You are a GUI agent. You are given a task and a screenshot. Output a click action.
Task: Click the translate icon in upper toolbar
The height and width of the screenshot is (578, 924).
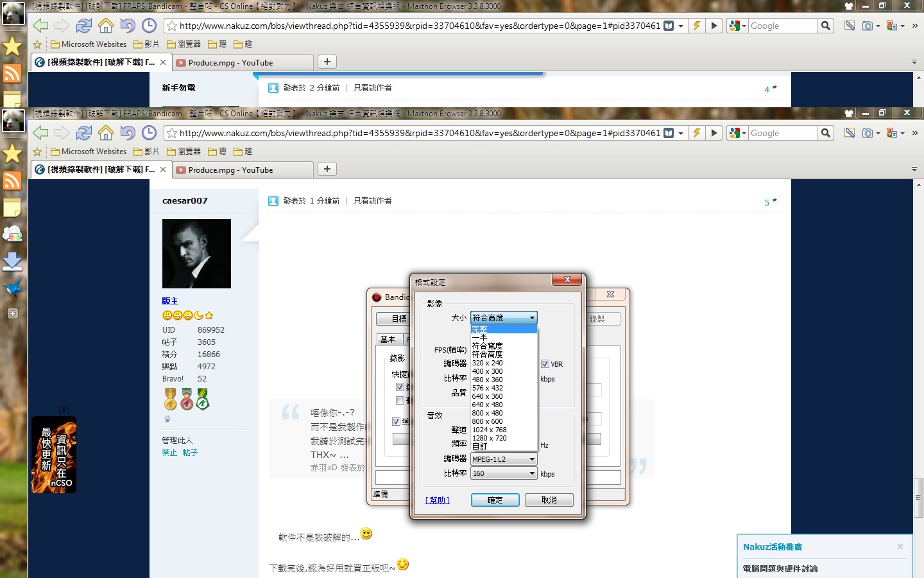(x=891, y=26)
